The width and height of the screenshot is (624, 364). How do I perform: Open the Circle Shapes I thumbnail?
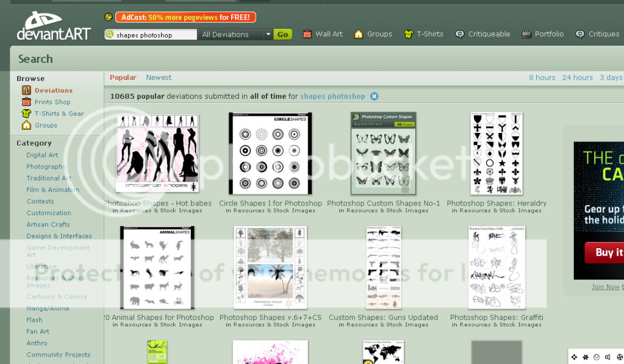pyautogui.click(x=270, y=154)
